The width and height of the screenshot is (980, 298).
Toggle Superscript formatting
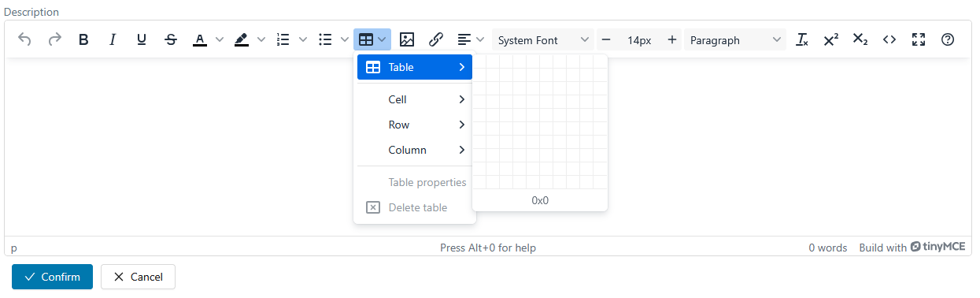tap(831, 39)
